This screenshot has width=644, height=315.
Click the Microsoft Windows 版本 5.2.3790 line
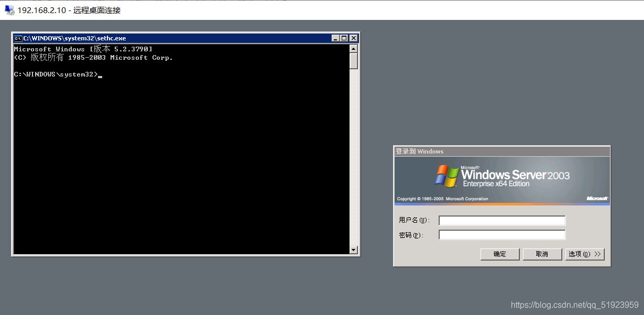click(83, 49)
